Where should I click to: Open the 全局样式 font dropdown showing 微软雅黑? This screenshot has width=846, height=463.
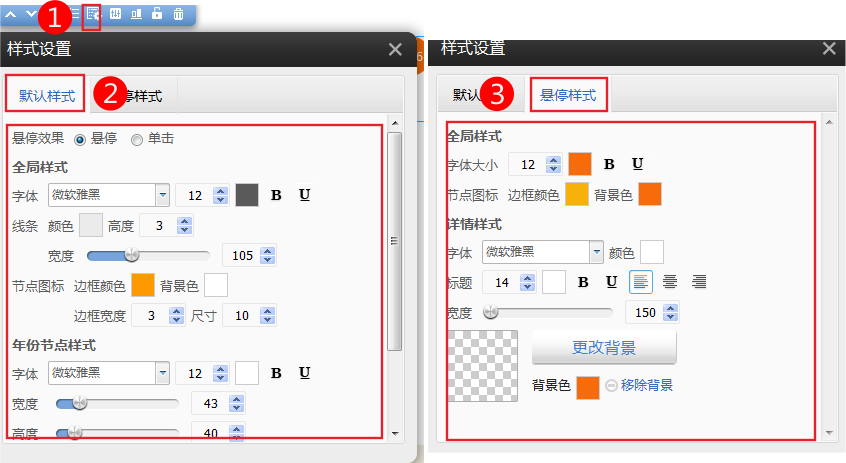point(162,195)
